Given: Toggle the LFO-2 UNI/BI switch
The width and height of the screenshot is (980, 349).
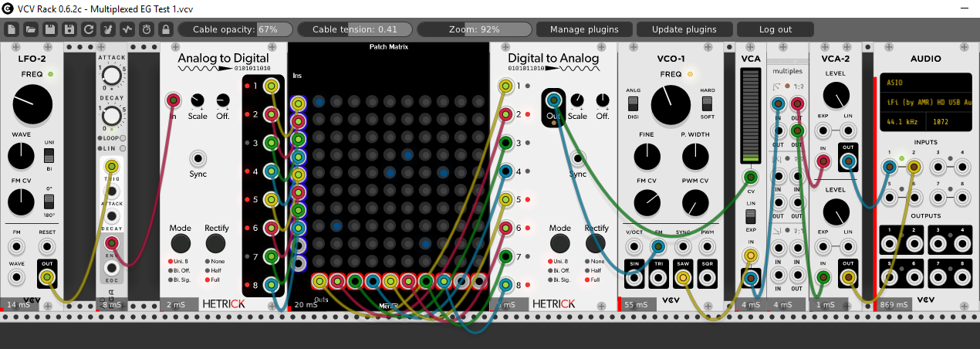Looking at the screenshot, I should pyautogui.click(x=48, y=156).
